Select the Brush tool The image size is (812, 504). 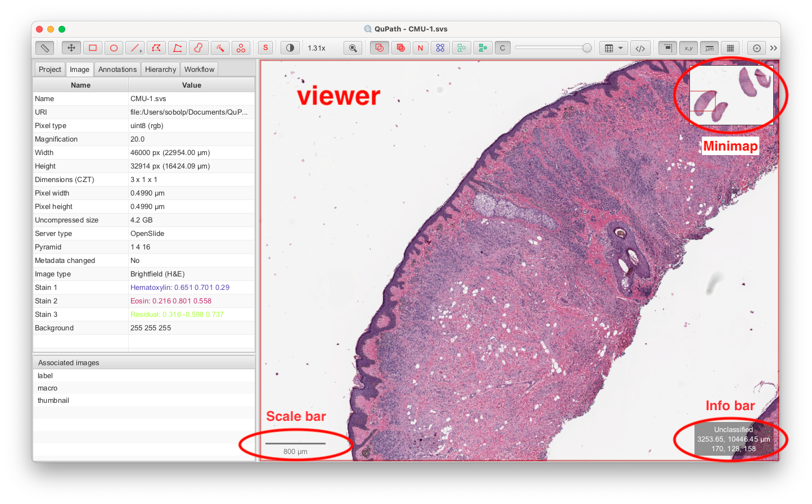click(x=199, y=48)
